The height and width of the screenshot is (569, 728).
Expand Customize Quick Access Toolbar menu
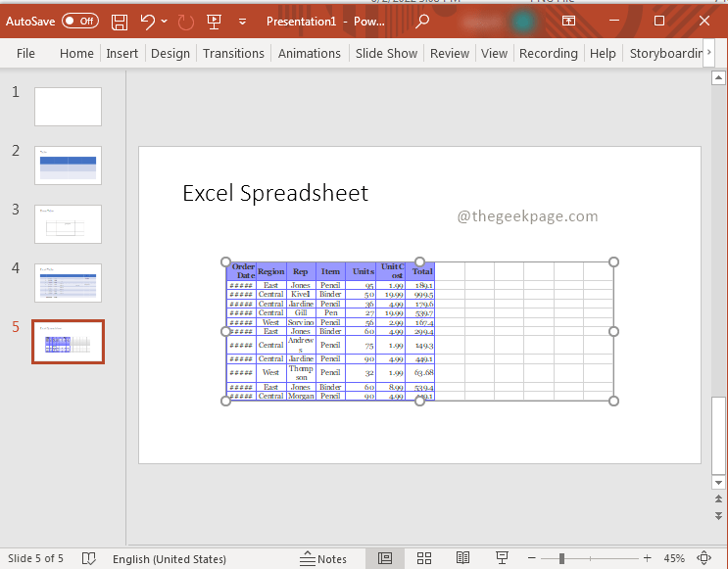pos(242,21)
